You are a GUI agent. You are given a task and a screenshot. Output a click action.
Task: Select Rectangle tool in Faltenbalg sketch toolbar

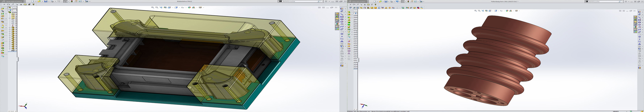coord(640,20)
